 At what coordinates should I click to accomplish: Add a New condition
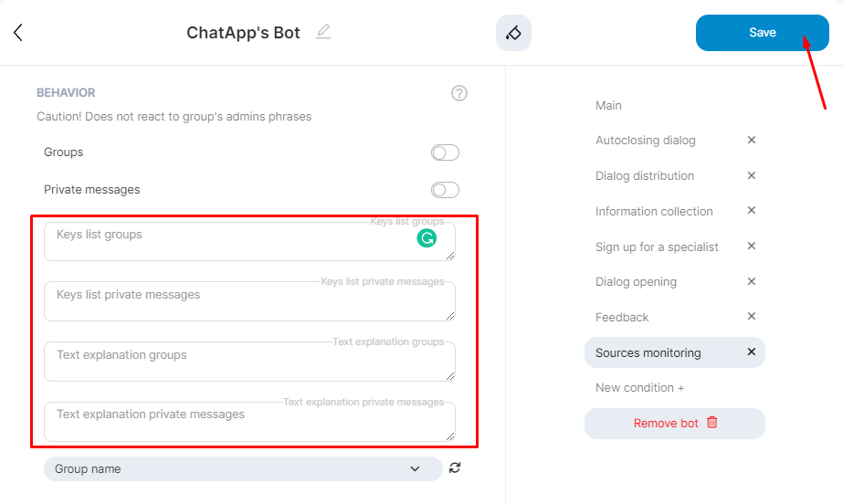tap(639, 388)
